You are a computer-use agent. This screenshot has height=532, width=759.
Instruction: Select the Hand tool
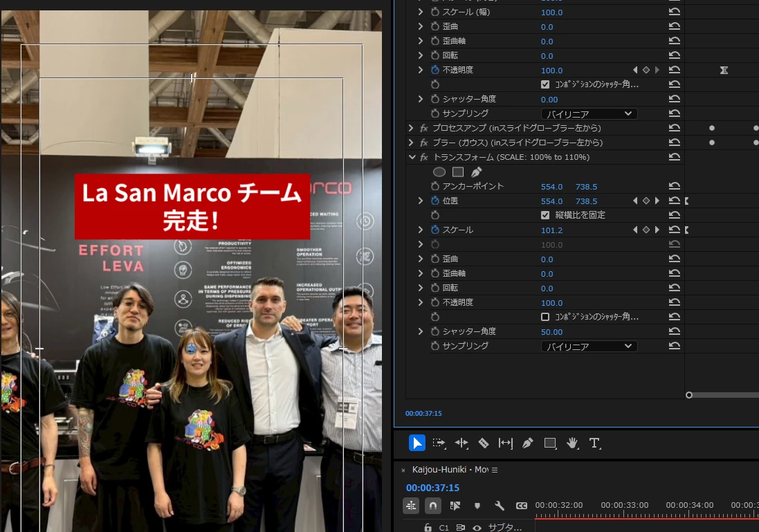pyautogui.click(x=572, y=443)
